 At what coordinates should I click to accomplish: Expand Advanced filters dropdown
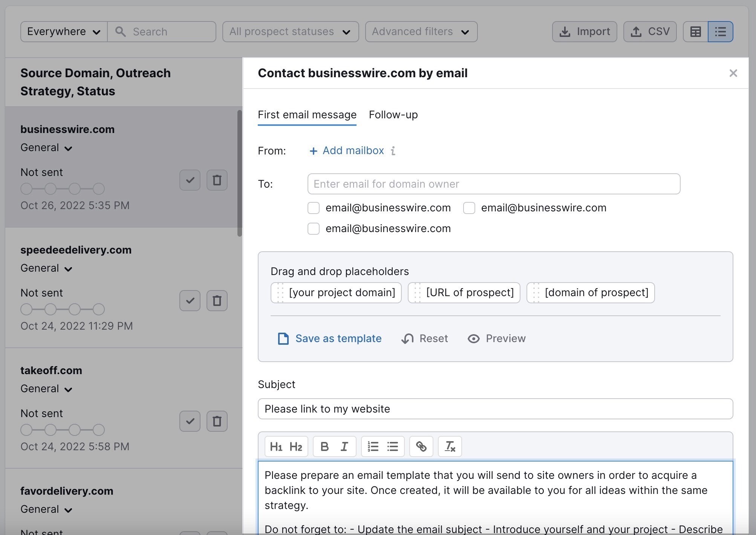coord(421,32)
